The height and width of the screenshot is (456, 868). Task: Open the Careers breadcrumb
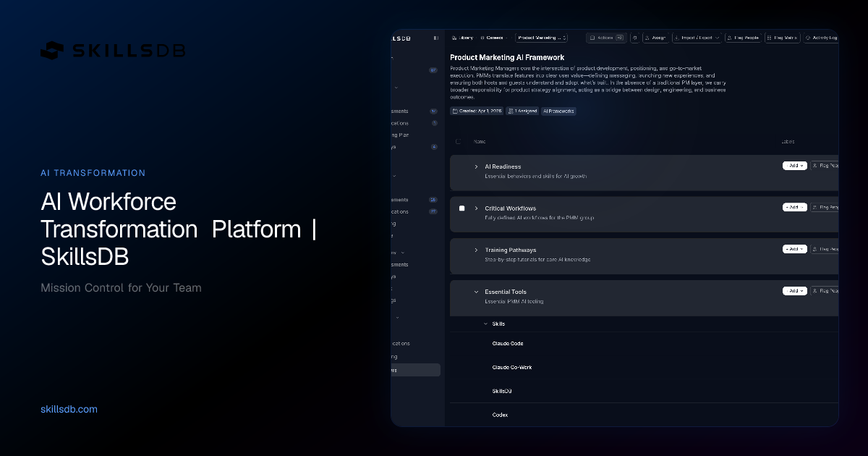pos(493,38)
